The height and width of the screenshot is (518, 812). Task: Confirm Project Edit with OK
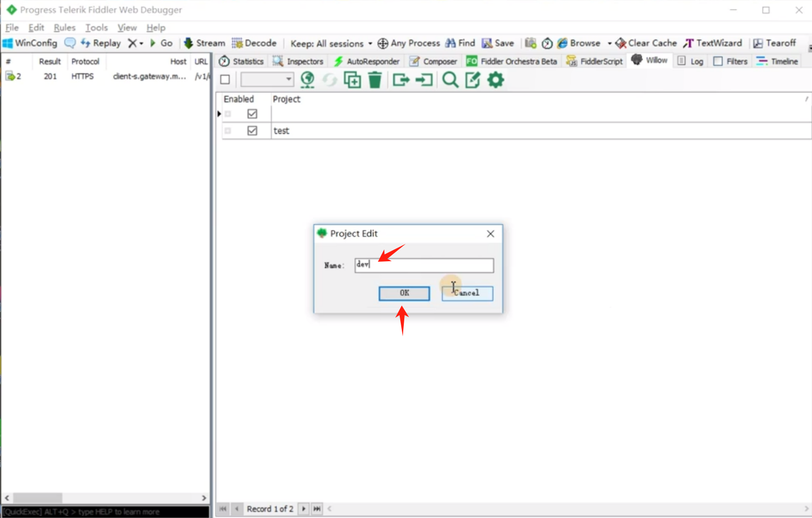[404, 293]
